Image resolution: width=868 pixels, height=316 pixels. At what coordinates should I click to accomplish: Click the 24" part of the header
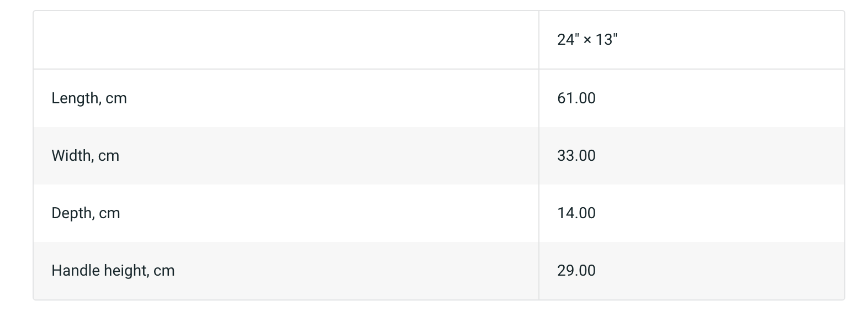pos(567,40)
